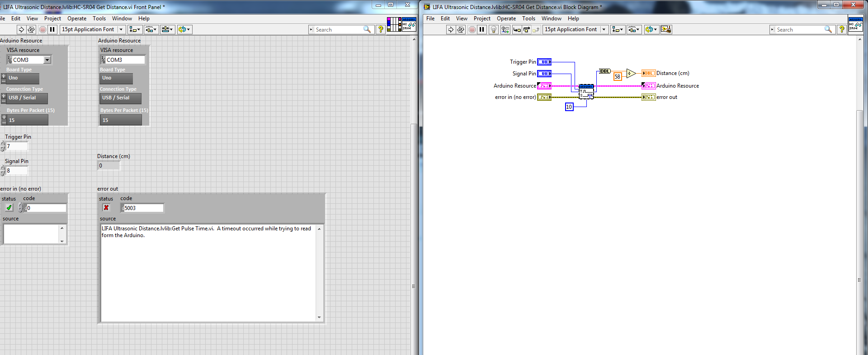Toggle error in status checkmark
This screenshot has height=355, width=868.
9,208
